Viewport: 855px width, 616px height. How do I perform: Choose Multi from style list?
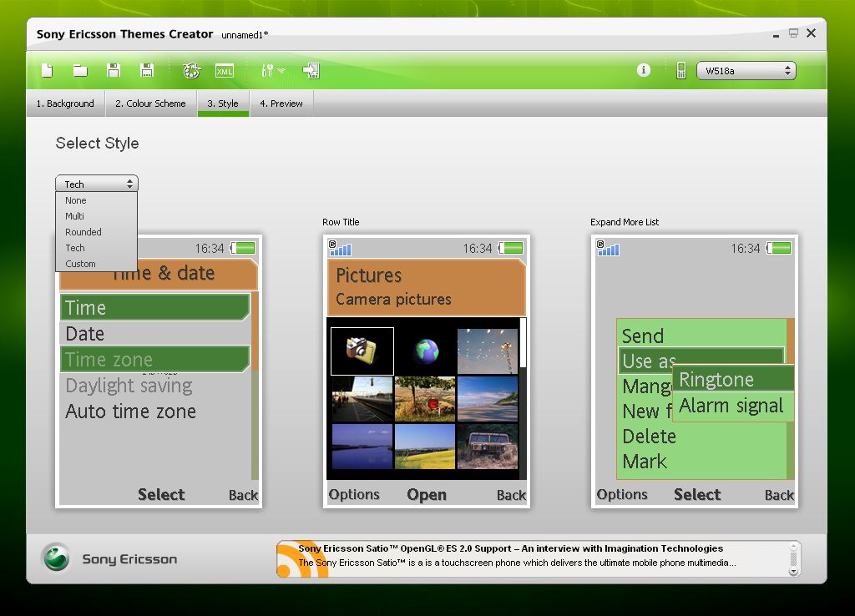(x=96, y=216)
